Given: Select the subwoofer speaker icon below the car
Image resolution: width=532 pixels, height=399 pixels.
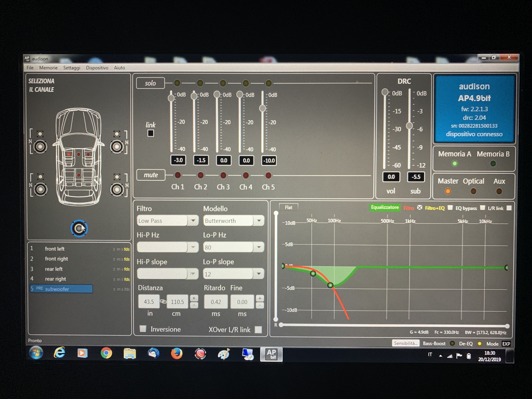Looking at the screenshot, I should point(79,228).
